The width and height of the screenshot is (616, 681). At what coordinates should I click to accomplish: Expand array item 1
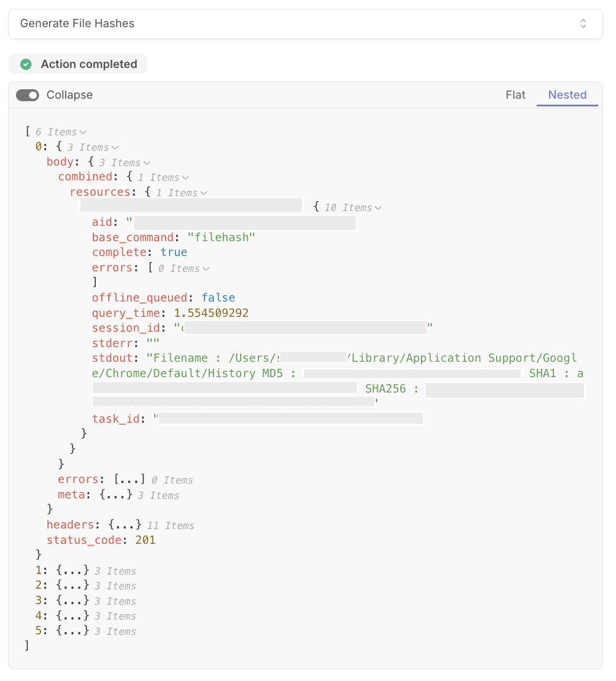tap(73, 570)
